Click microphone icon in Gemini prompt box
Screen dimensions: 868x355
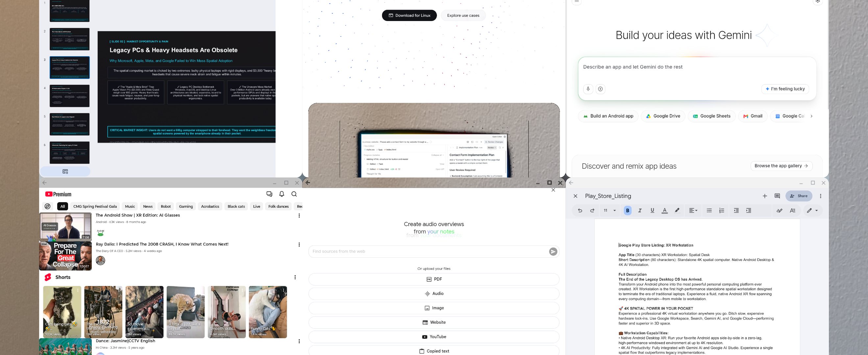(588, 89)
